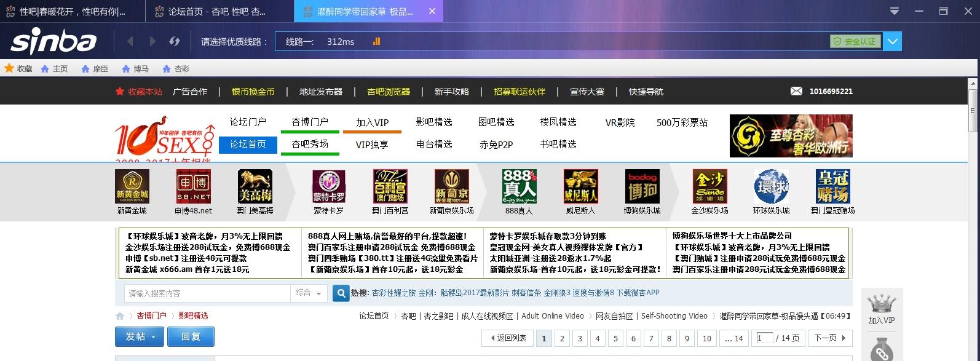Go to page 2 in pagination
The image size is (980, 361).
click(x=562, y=338)
